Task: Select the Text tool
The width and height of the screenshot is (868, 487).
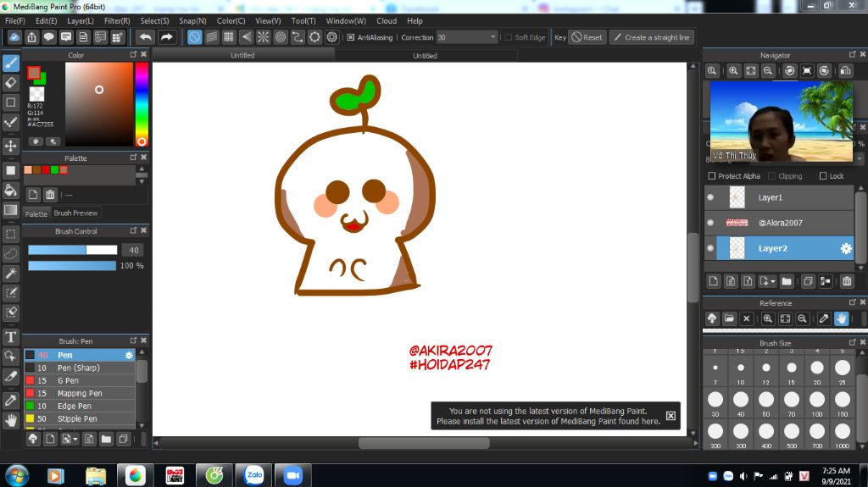Action: [10, 336]
